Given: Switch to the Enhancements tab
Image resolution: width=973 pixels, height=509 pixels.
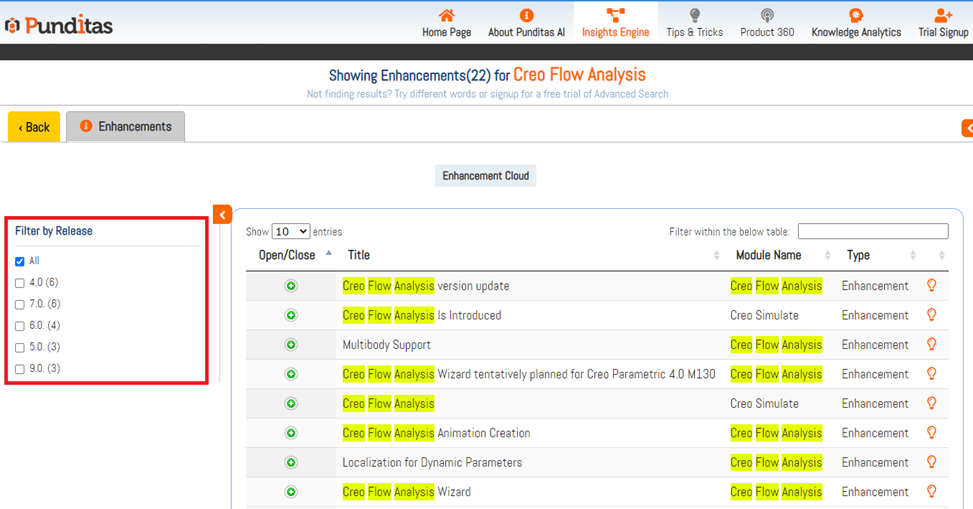Looking at the screenshot, I should 126,127.
